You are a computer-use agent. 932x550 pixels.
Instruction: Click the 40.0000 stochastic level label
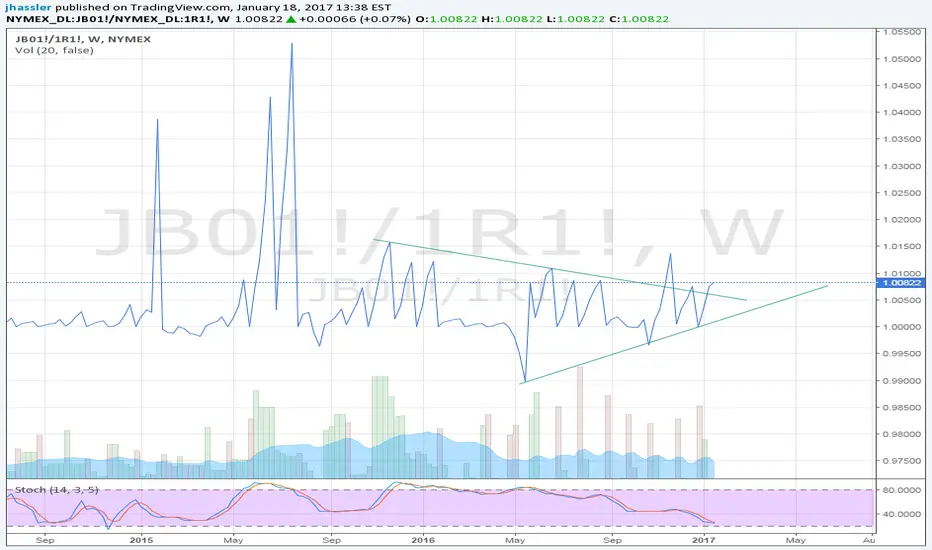click(902, 514)
